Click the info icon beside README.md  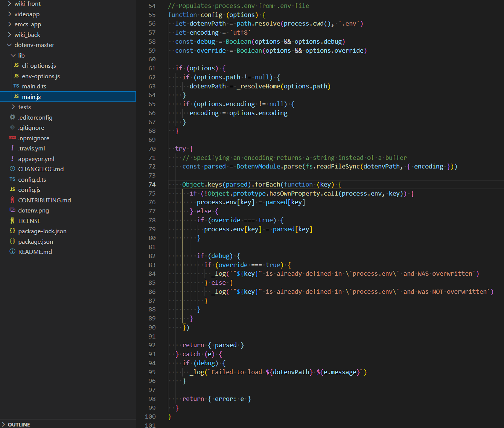12,252
